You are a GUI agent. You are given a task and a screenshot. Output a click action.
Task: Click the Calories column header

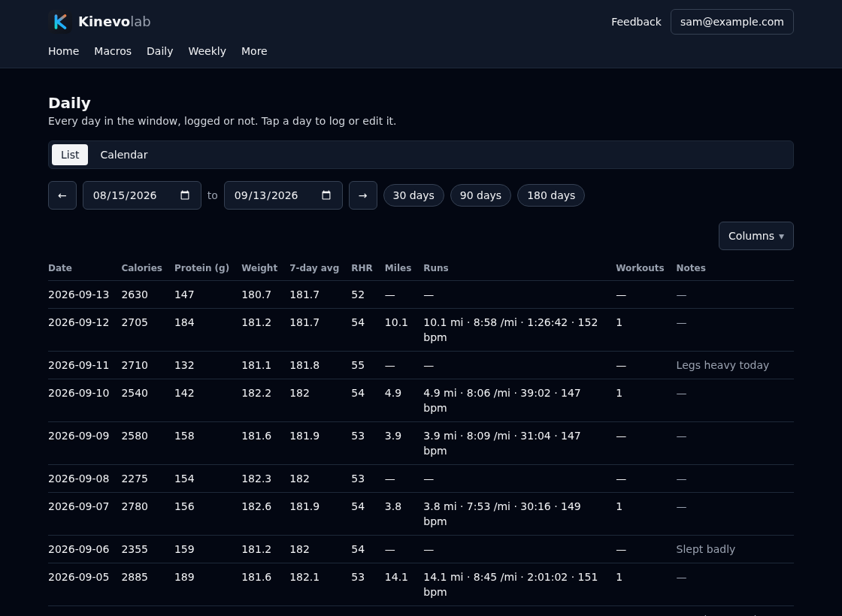tap(142, 267)
